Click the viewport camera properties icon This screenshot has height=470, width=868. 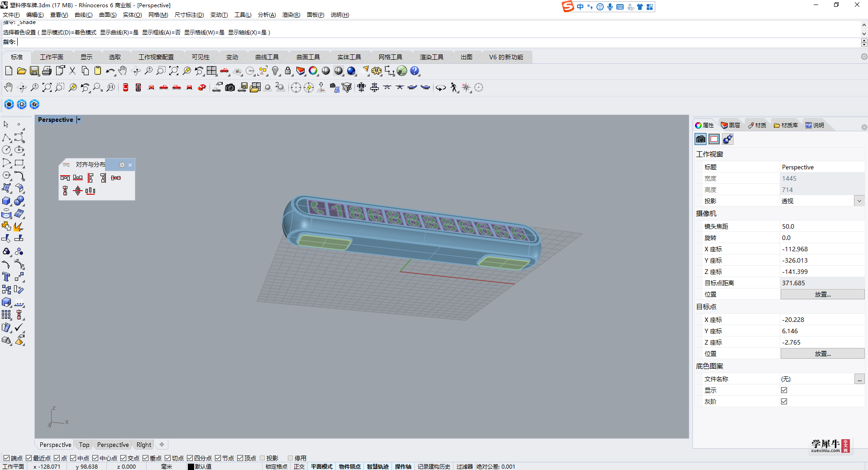pyautogui.click(x=701, y=139)
